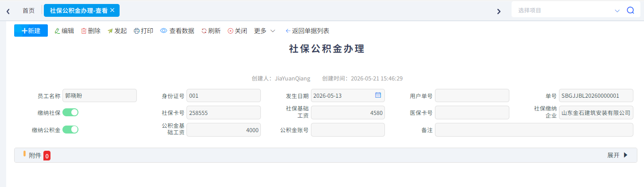Screen dimensions: 644x187
Task: Click 查看数据 with the eye icon
Action: click(177, 31)
